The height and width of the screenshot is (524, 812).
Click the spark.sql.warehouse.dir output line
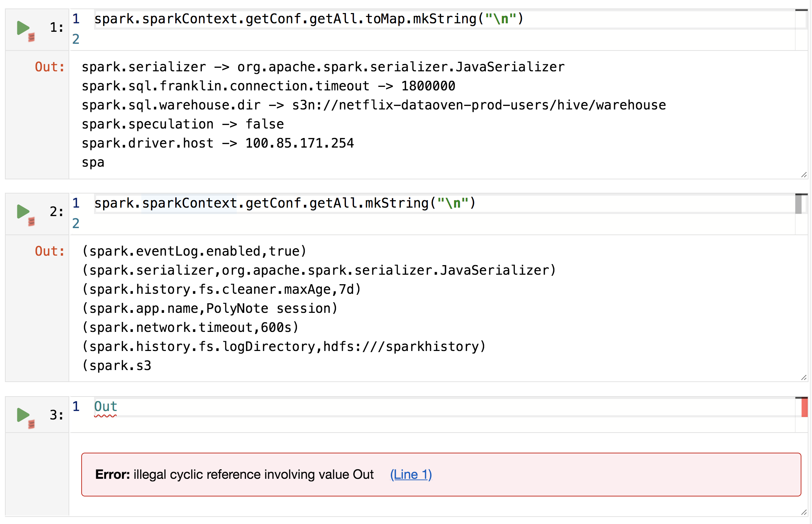coord(374,105)
